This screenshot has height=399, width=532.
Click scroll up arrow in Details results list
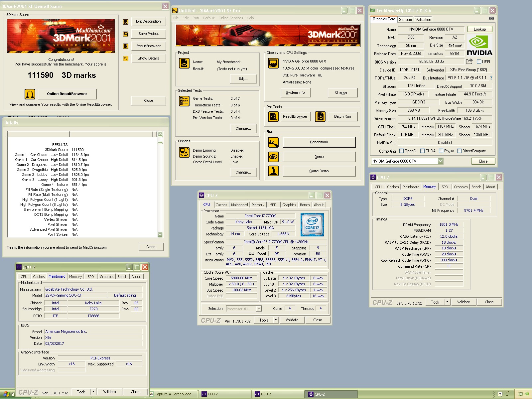(160, 134)
